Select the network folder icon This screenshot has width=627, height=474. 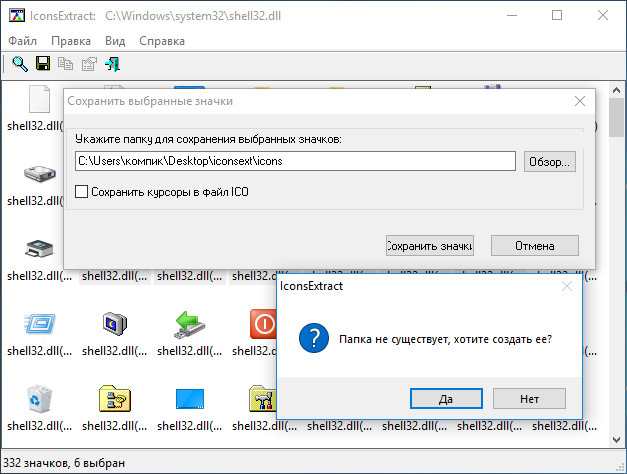click(114, 398)
